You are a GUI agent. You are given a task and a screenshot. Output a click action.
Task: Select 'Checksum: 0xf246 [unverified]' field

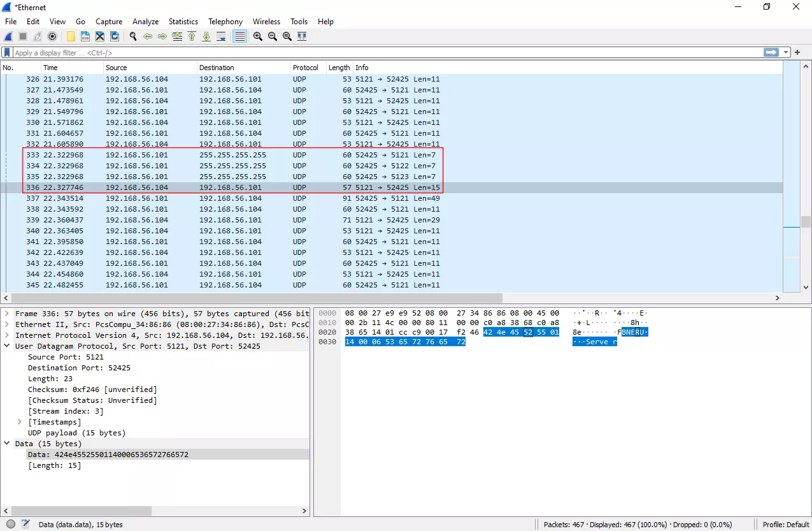click(92, 389)
